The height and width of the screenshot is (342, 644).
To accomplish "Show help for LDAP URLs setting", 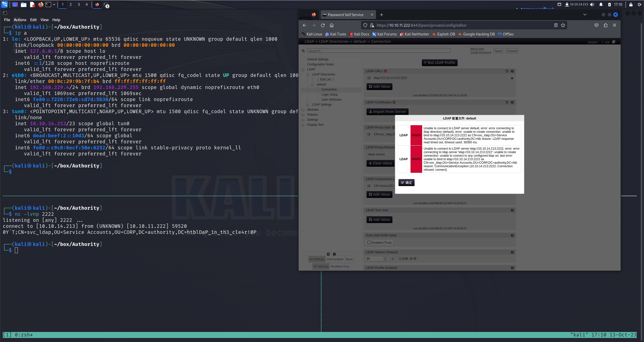I will (512, 71).
